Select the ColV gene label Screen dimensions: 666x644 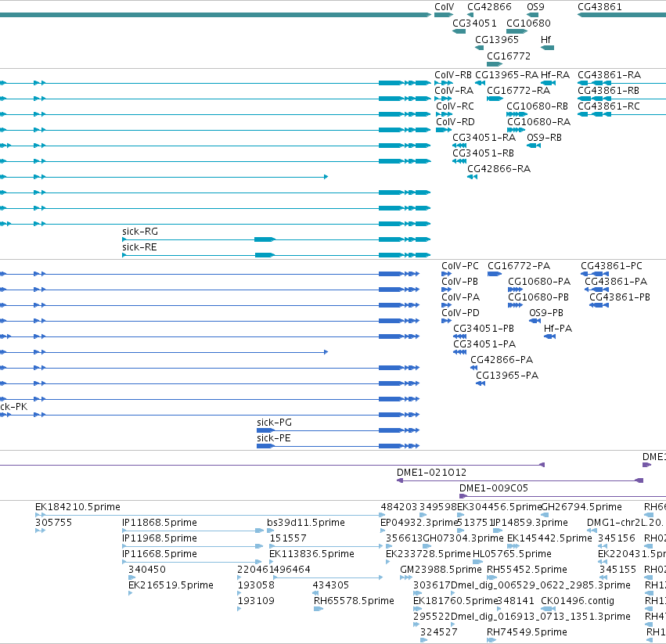[x=444, y=7]
